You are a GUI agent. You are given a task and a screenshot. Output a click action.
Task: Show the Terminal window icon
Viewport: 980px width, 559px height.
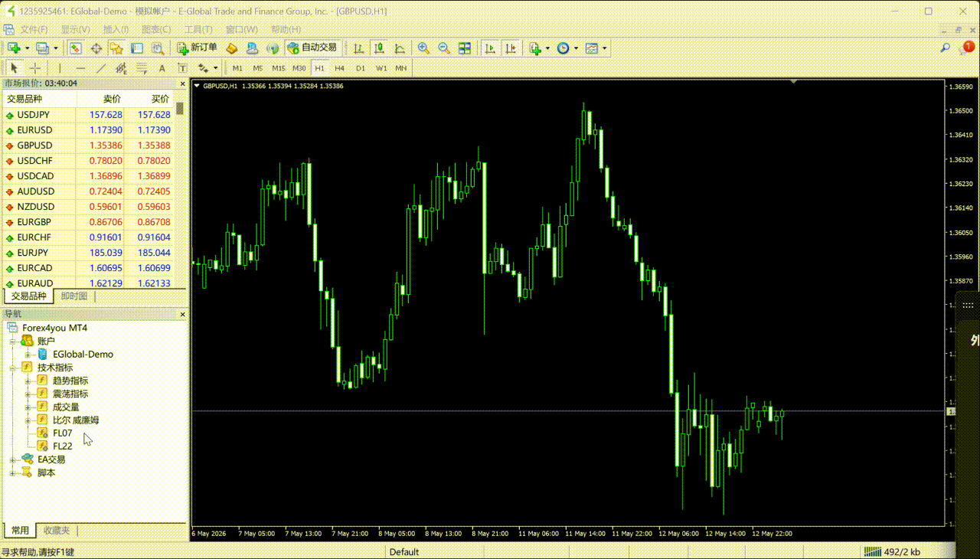(x=137, y=47)
